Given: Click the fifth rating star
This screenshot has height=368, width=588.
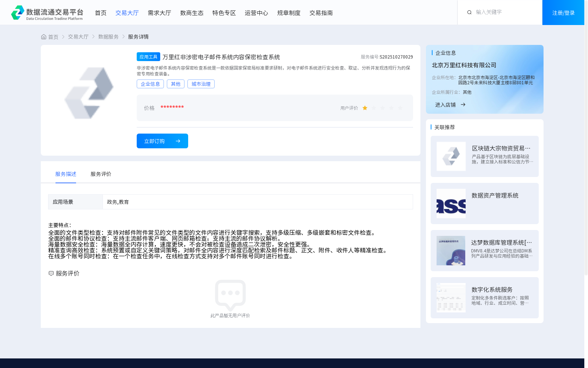Looking at the screenshot, I should click(400, 108).
